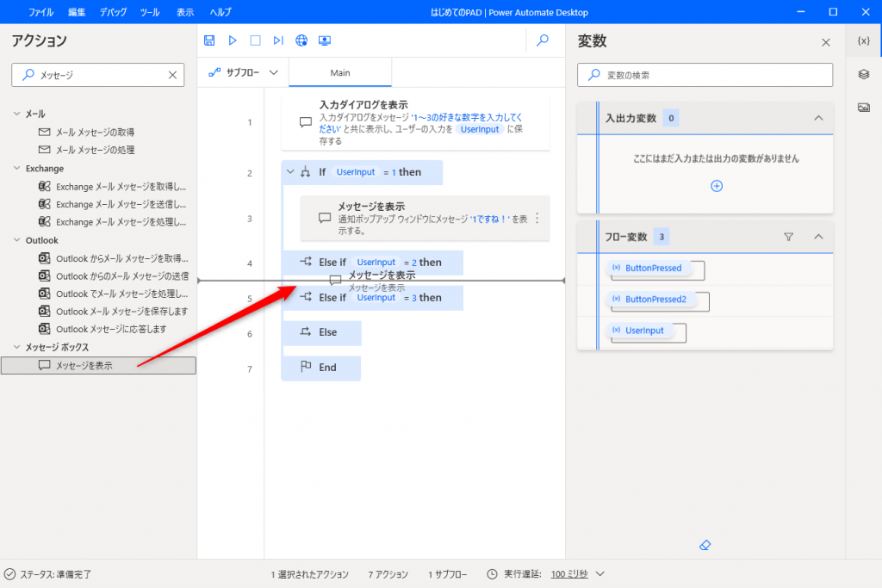Run the flow with the play icon
Viewport: 882px width, 588px height.
tap(233, 40)
